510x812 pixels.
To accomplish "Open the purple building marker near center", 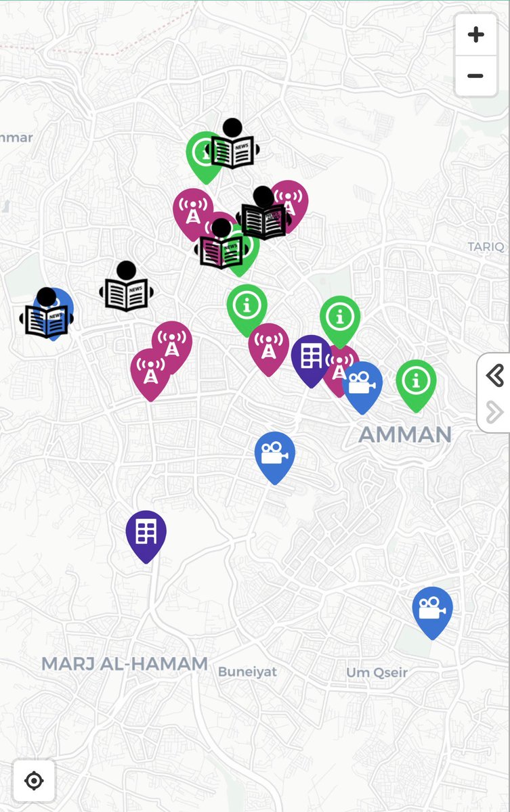I will point(311,361).
